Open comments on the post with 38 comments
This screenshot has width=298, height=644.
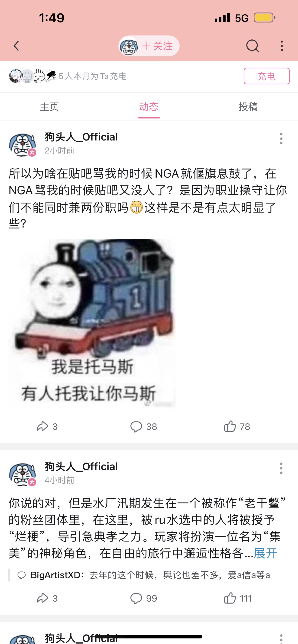click(143, 426)
